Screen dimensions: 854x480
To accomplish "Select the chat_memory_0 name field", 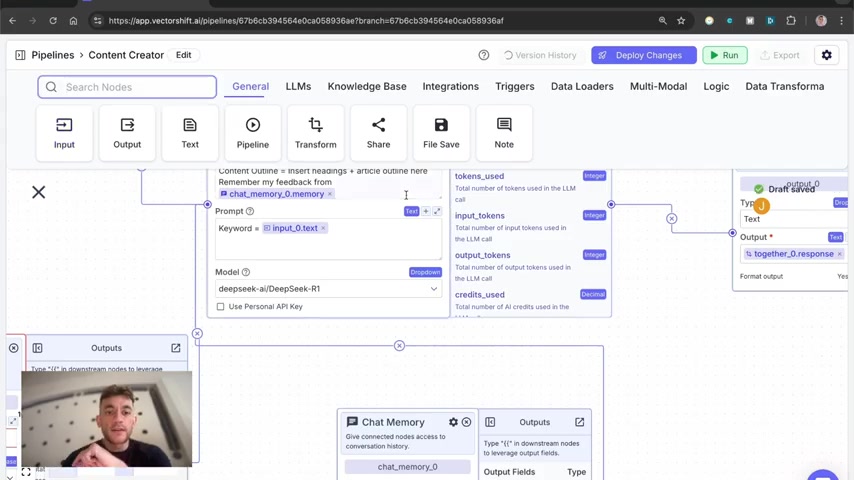I will pyautogui.click(x=407, y=467).
